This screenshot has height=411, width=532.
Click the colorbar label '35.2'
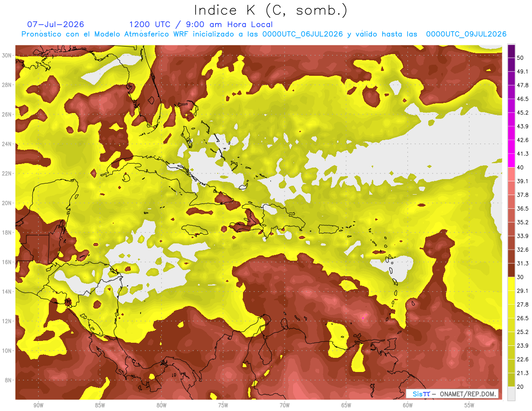point(523,223)
